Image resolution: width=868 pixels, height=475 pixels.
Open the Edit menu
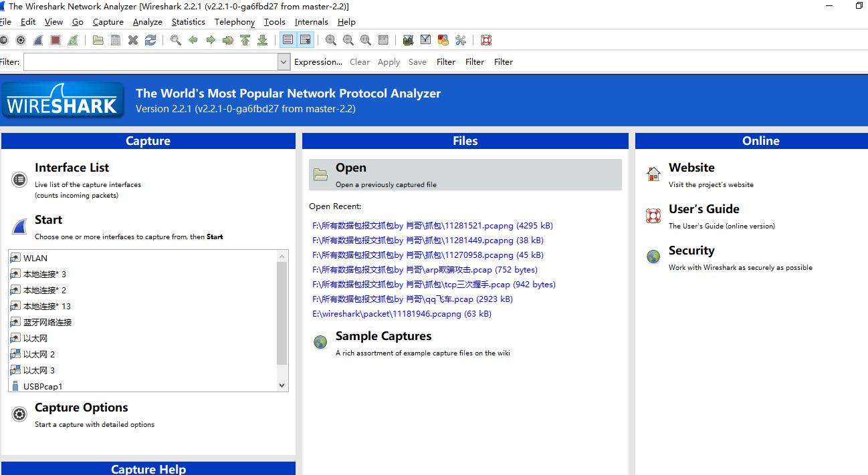[28, 22]
